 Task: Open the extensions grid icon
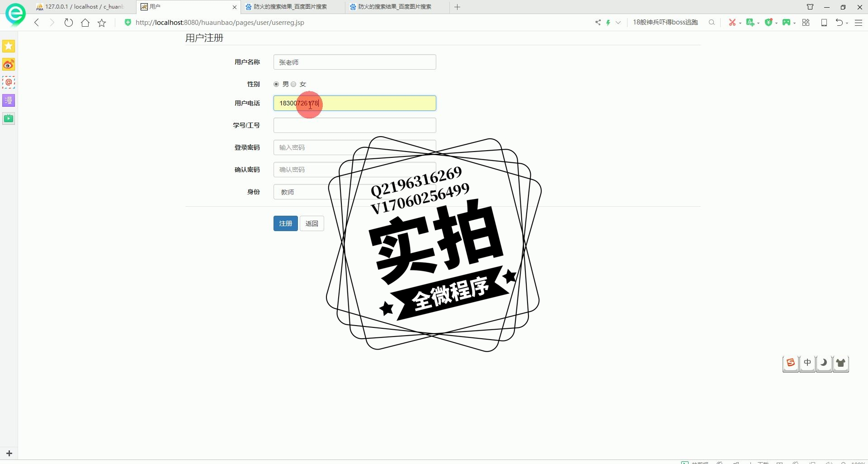pyautogui.click(x=806, y=22)
